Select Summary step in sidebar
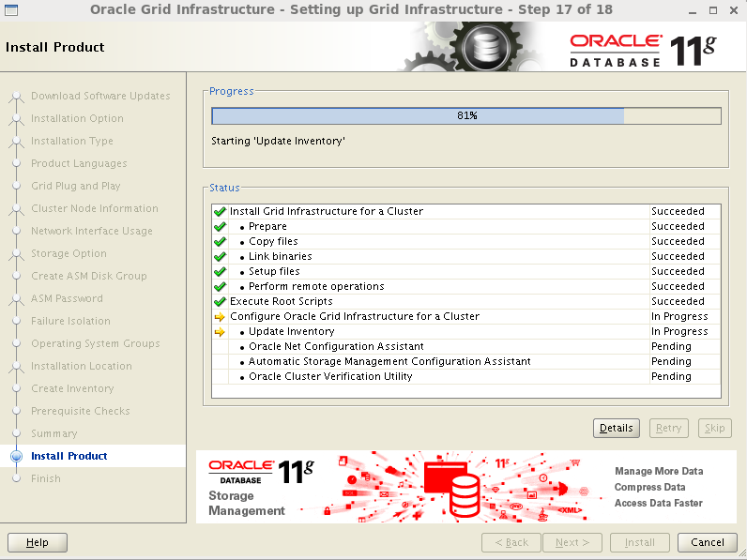The width and height of the screenshot is (747, 560). pos(53,433)
